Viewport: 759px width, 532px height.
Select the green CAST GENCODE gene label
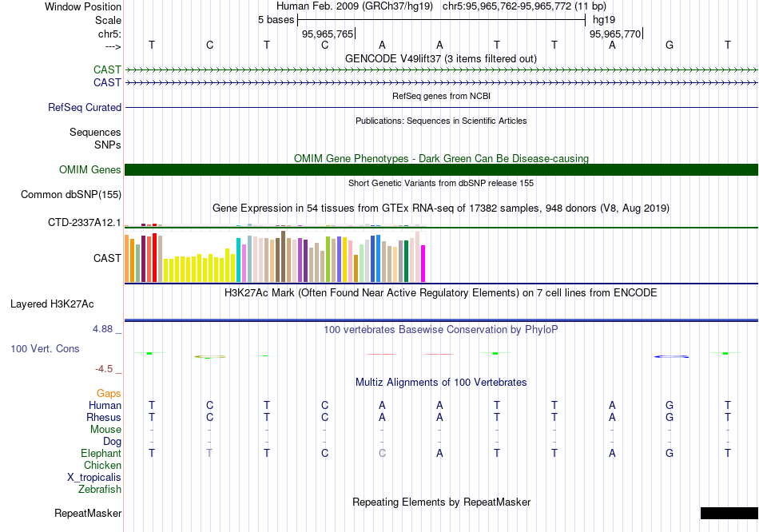pyautogui.click(x=107, y=69)
